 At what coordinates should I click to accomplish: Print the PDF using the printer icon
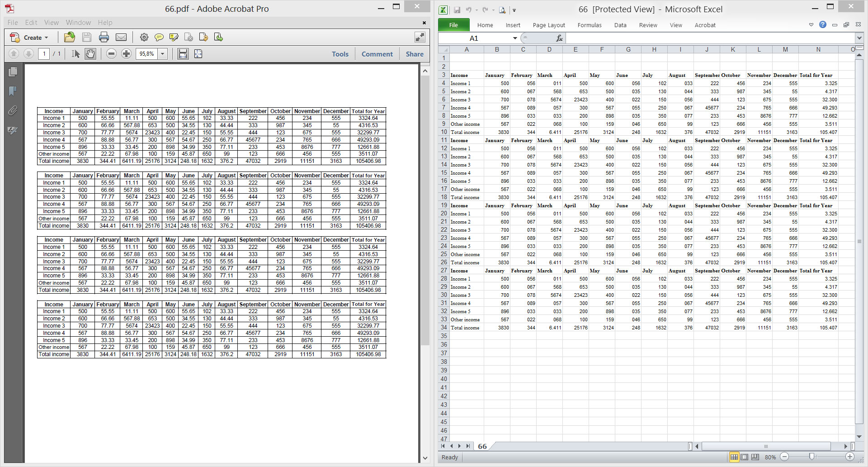click(104, 38)
